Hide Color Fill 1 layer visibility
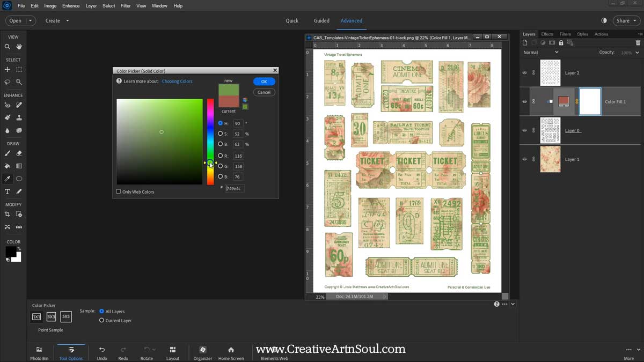644x362 pixels. click(x=525, y=101)
